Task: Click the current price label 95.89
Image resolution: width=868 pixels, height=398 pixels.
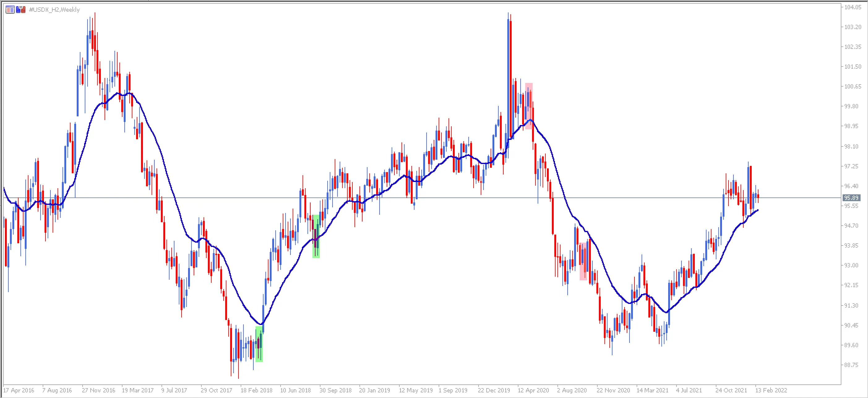Action: coord(851,198)
